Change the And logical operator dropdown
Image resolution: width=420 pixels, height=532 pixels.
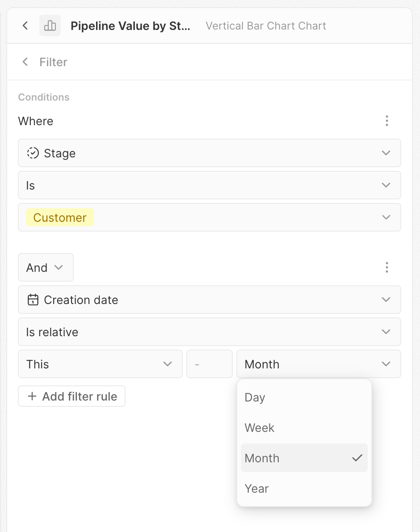46,267
